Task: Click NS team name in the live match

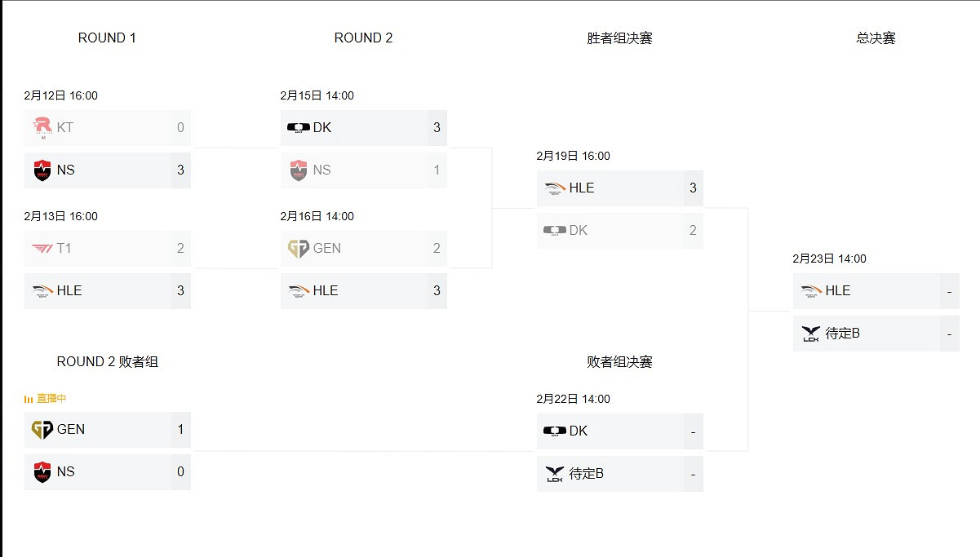Action: click(x=65, y=472)
